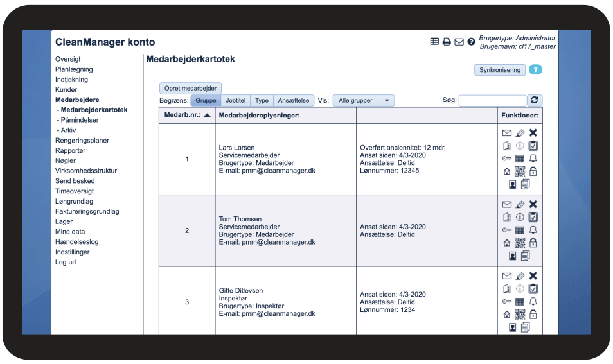Open the calendar icon for Lars Larsen
This screenshot has width=613, height=364.
[x=520, y=159]
